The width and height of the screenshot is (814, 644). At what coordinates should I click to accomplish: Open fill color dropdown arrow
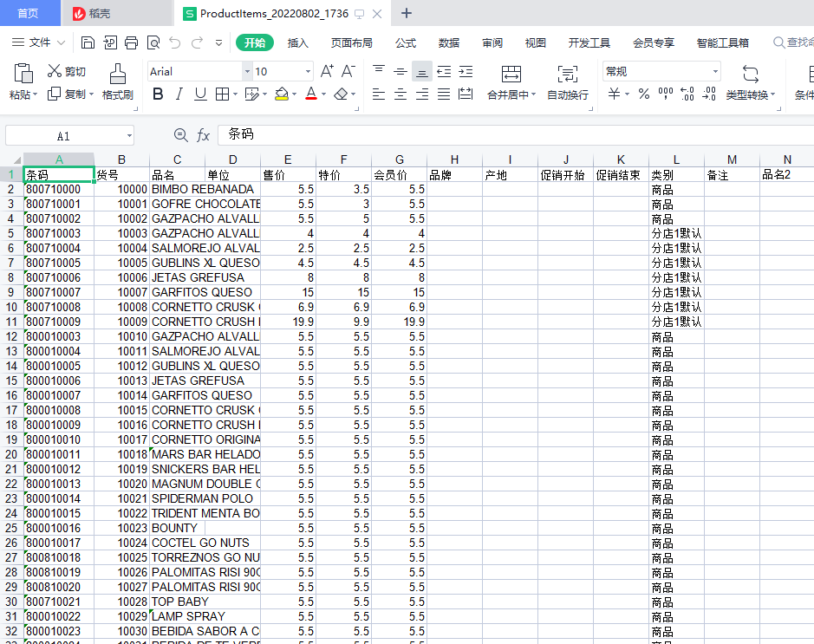point(294,94)
